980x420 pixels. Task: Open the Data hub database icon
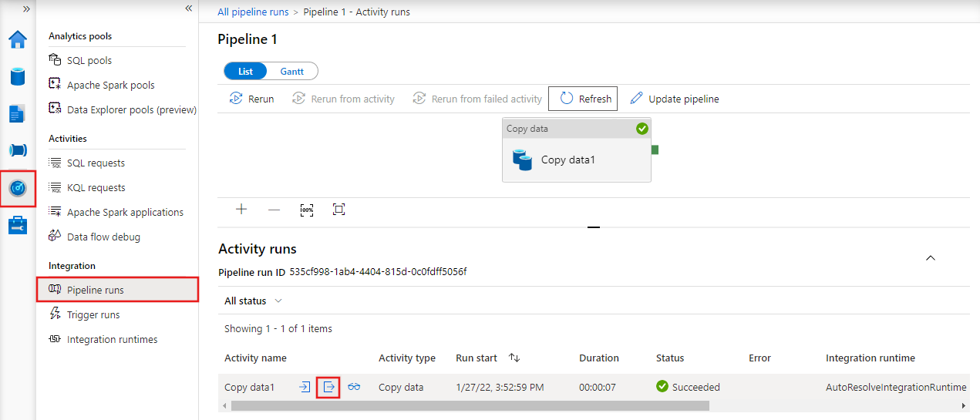click(x=17, y=76)
